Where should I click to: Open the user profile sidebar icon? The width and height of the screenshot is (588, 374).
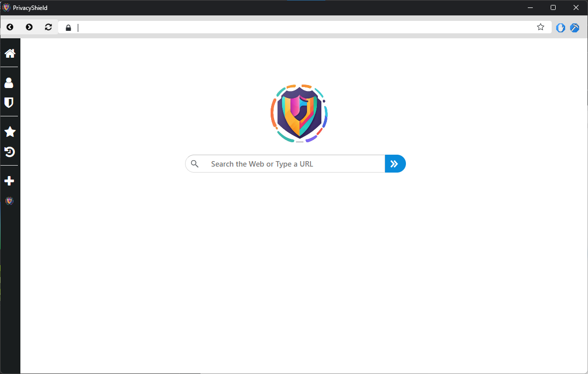coord(9,83)
